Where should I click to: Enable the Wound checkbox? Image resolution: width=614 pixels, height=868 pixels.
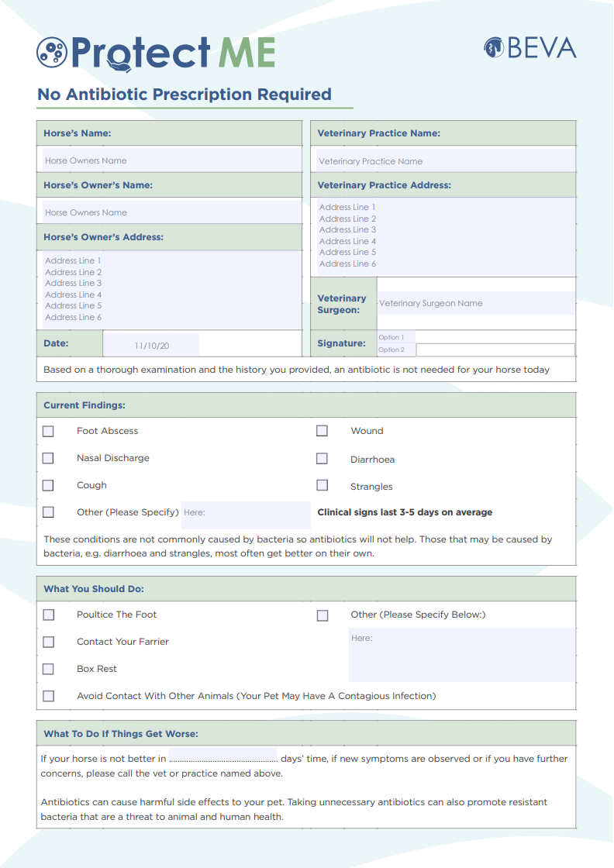point(322,431)
